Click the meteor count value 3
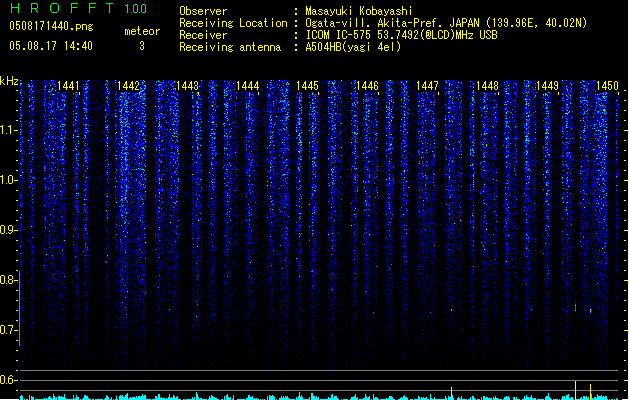Viewport: 629px width, 400px height. 142,46
